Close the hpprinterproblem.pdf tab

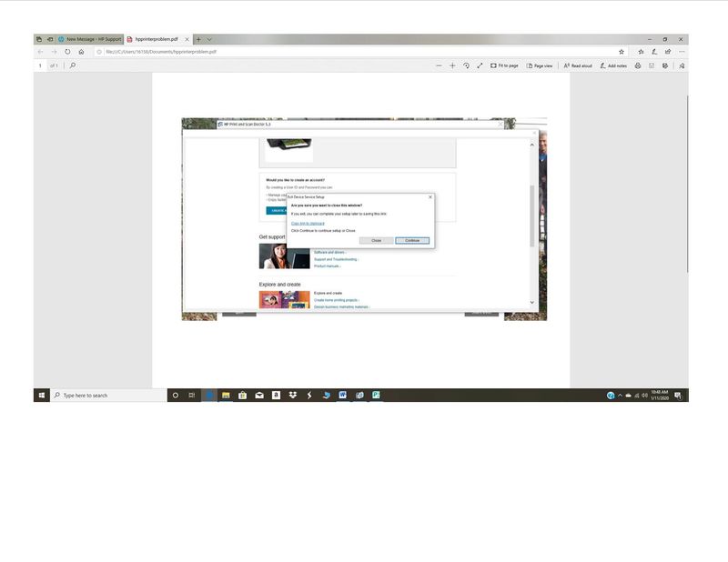coord(187,39)
